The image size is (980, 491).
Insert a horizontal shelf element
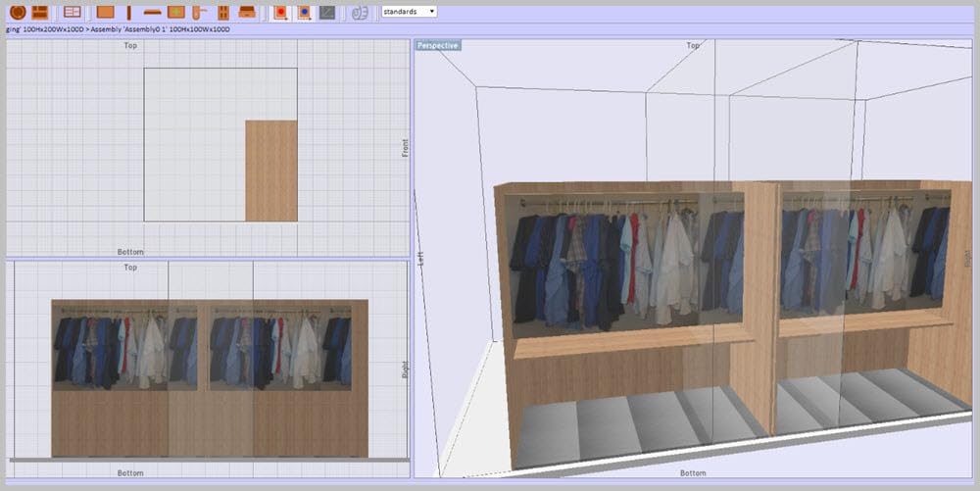pyautogui.click(x=152, y=12)
